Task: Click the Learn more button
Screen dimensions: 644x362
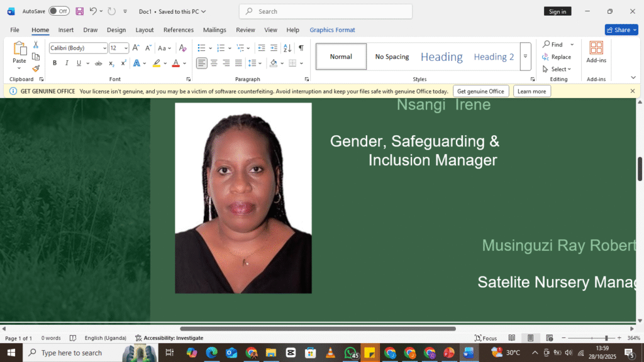Action: (531, 91)
